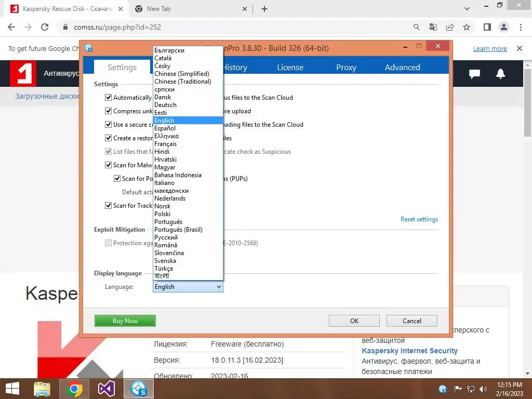Open a new Chrome tab with plus

tap(264, 9)
